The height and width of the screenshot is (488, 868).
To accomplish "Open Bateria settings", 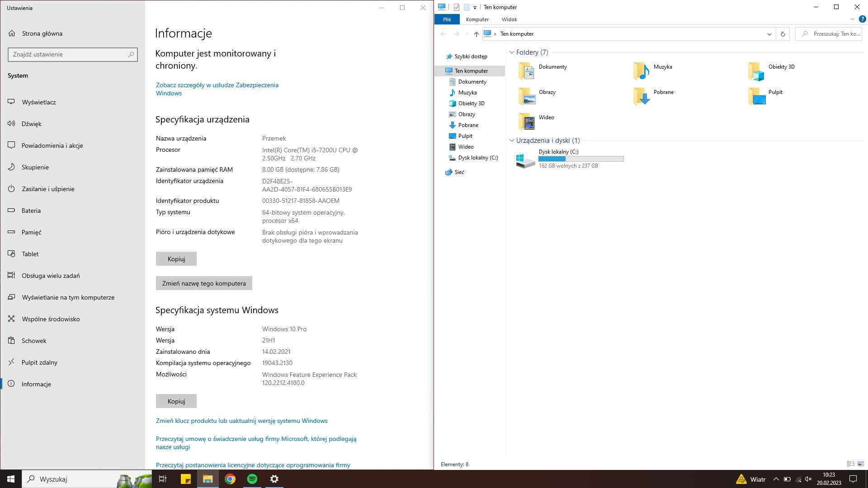I will click(x=72, y=211).
